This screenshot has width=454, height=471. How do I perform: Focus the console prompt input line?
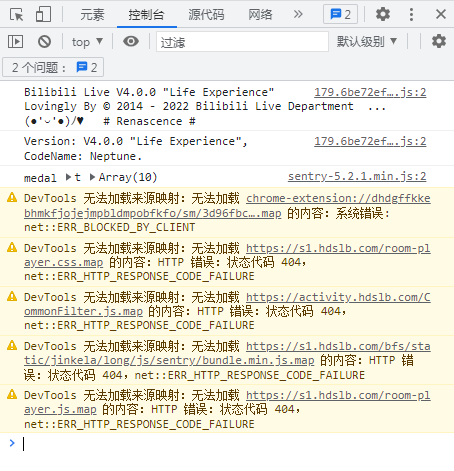233,444
